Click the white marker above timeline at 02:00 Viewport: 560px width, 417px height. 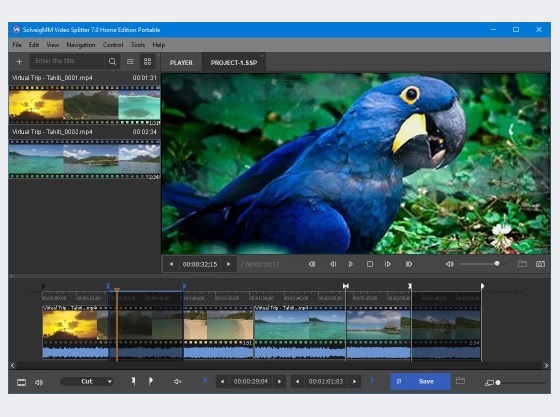pos(345,286)
